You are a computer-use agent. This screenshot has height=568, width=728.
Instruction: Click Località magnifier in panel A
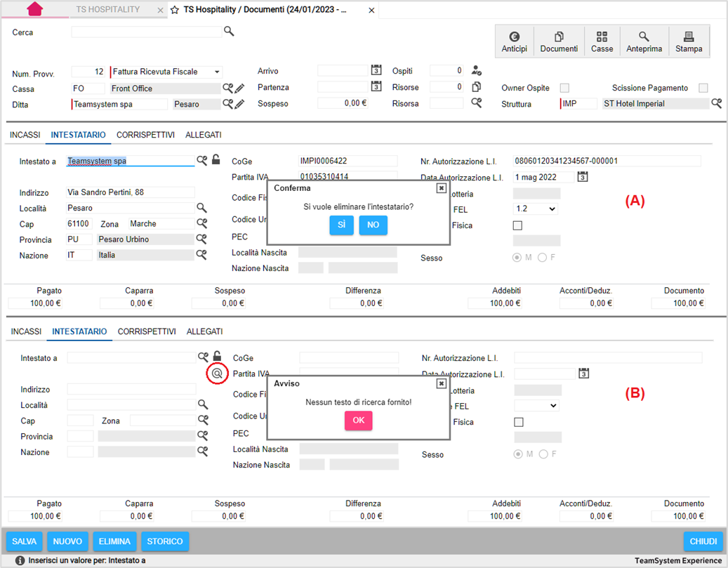[x=201, y=208]
